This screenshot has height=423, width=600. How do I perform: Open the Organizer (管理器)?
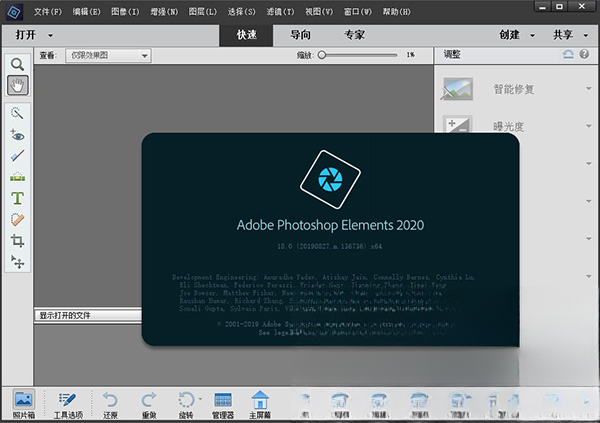pyautogui.click(x=223, y=404)
